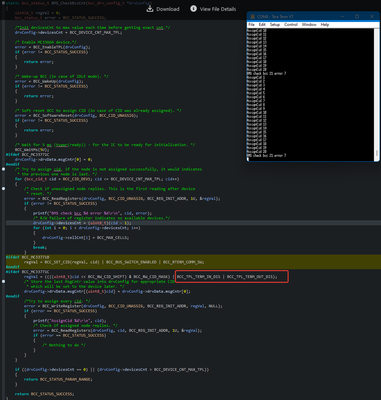Click the 'for (bcc_cid_t cid' loop line
This screenshot has width=381, height=400.
97,179
